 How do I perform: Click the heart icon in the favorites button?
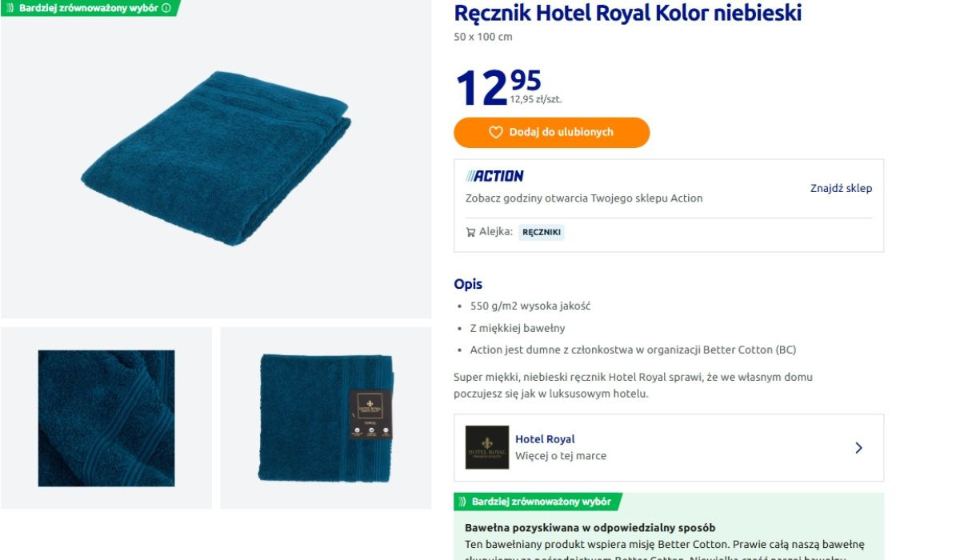point(496,133)
